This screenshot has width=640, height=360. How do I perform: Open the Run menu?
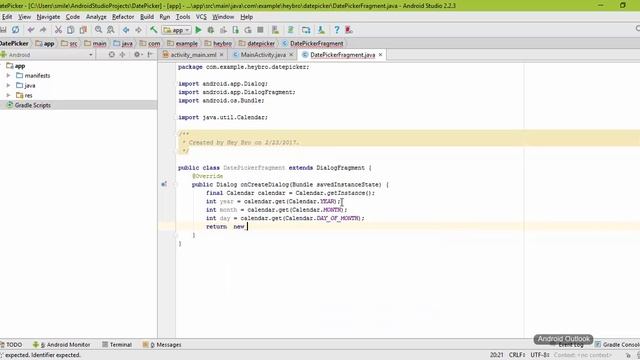164,17
